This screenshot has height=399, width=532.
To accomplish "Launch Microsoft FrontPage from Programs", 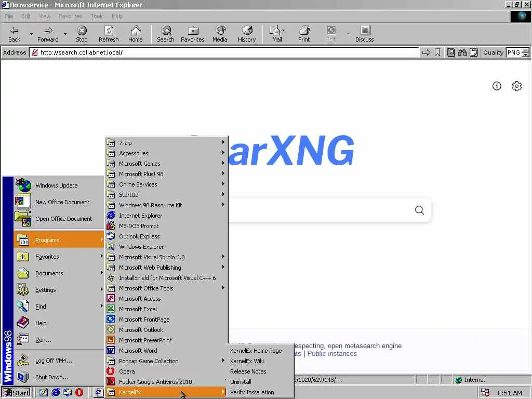I will tap(166, 320).
